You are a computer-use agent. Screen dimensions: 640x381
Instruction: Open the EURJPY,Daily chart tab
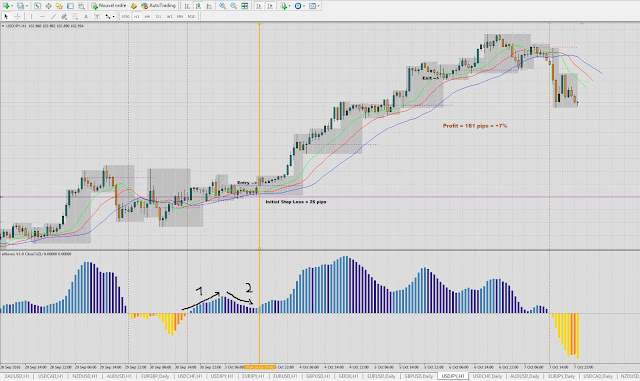pos(561,376)
